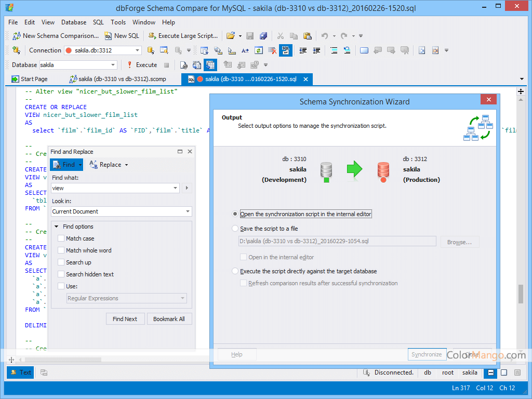Click the Browse... button
532x399 pixels.
pos(459,242)
